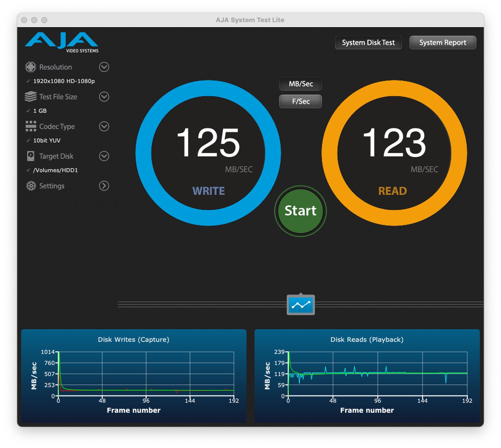This screenshot has width=501, height=448.
Task: Switch units to MB/Sec
Action: (301, 84)
